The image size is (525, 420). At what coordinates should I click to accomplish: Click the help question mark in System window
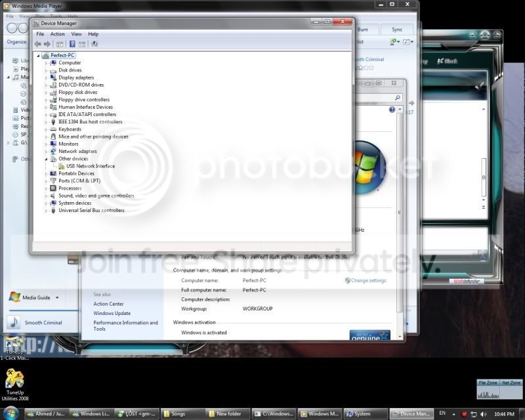(392, 110)
